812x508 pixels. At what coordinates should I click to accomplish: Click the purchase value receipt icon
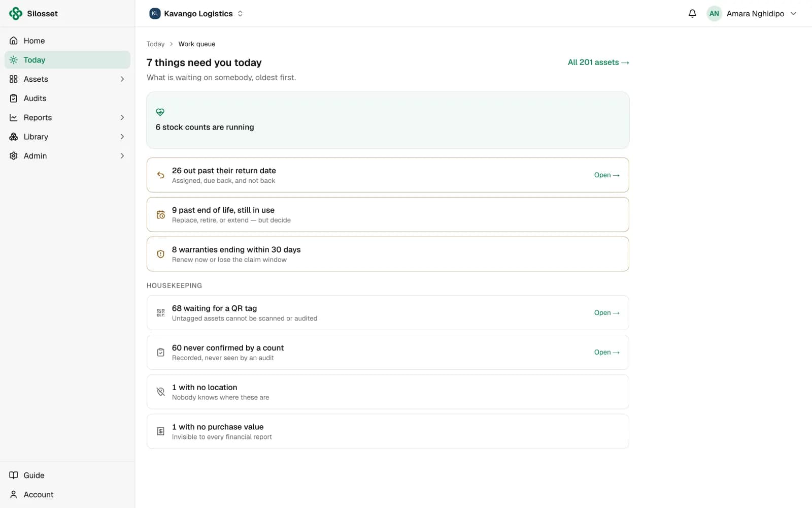[160, 431]
